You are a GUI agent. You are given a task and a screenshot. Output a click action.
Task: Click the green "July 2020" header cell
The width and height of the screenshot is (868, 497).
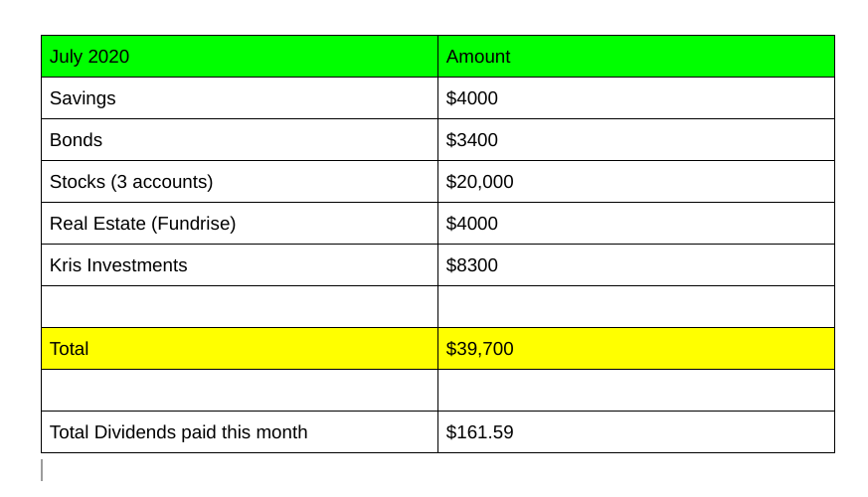pyautogui.click(x=239, y=57)
